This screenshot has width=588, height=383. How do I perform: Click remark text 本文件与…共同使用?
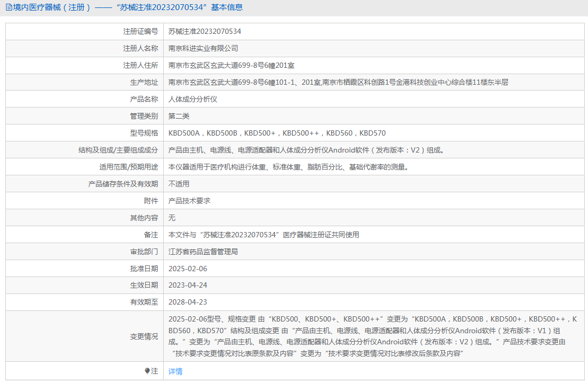[264, 235]
